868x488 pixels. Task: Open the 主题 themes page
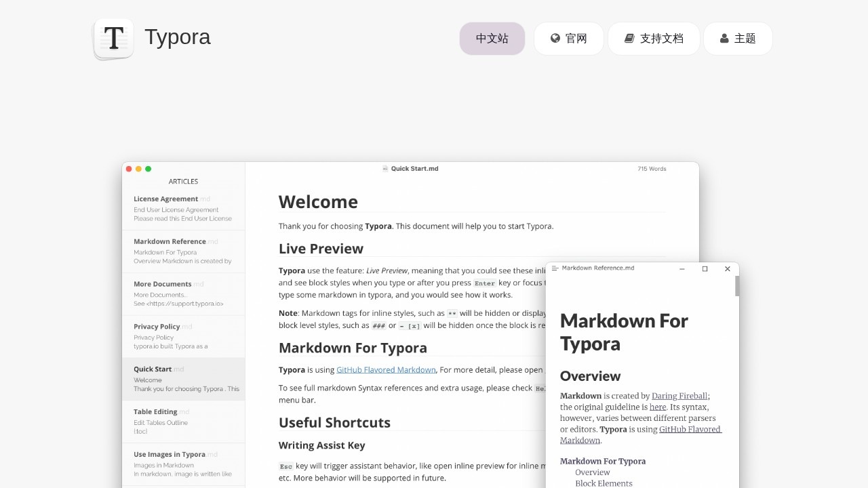[738, 39]
